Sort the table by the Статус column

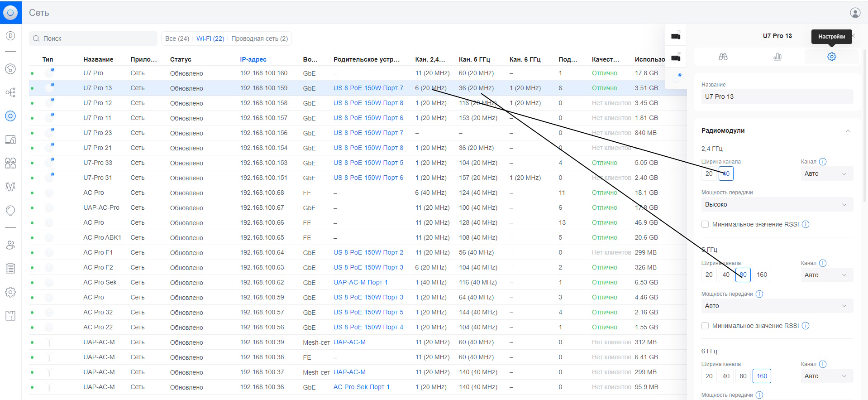(181, 59)
